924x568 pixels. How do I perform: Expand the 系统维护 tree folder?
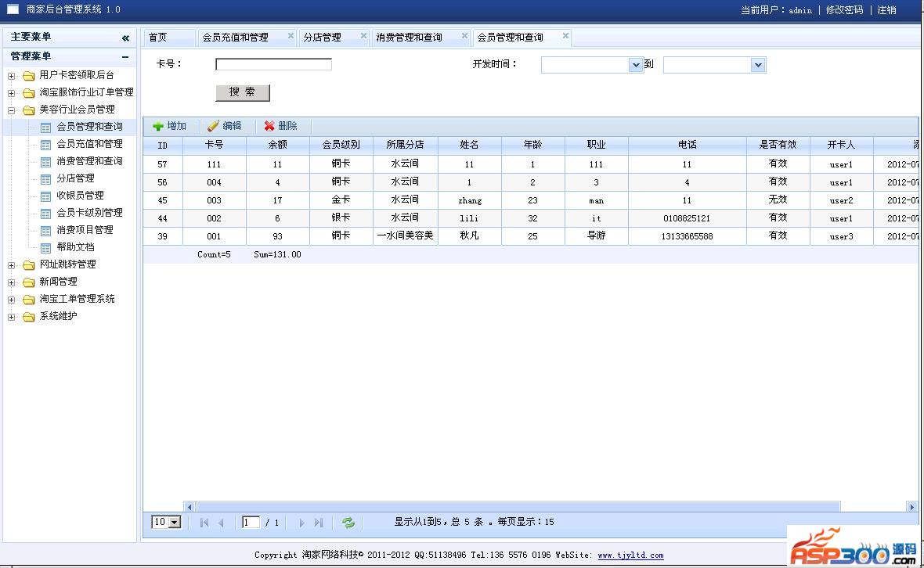[11, 317]
